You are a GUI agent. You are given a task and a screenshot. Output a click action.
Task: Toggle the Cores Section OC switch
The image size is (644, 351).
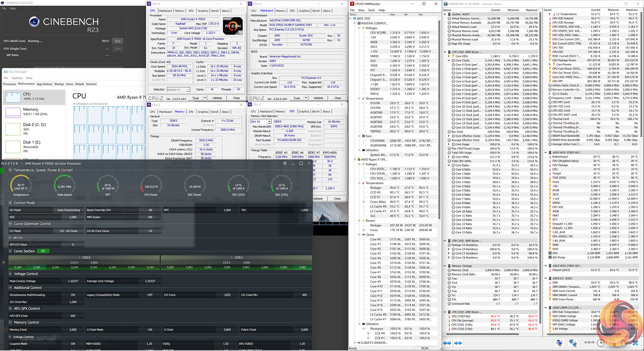tap(43, 251)
